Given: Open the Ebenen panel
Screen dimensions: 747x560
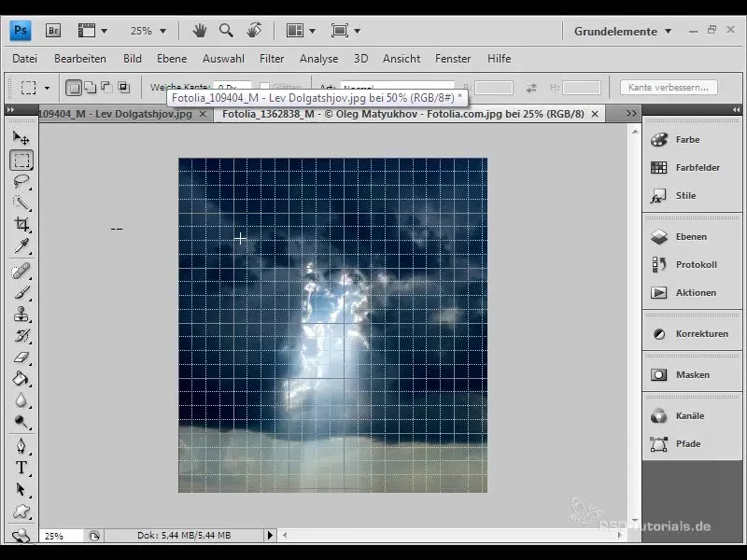Looking at the screenshot, I should point(692,237).
